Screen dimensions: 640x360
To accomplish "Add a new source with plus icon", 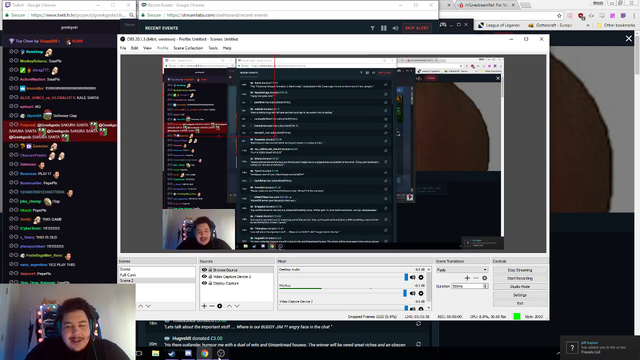I will coord(204,306).
